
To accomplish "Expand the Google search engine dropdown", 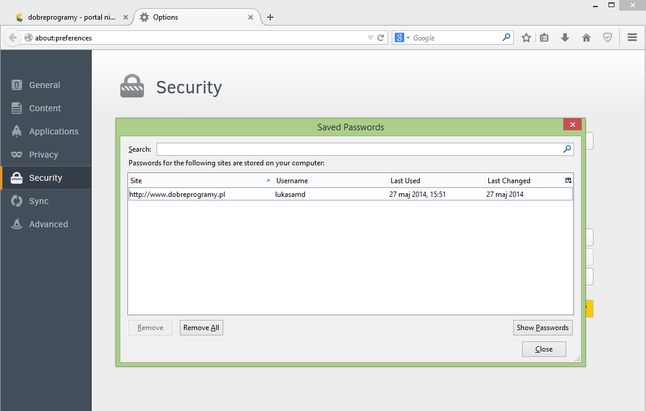I will point(402,38).
